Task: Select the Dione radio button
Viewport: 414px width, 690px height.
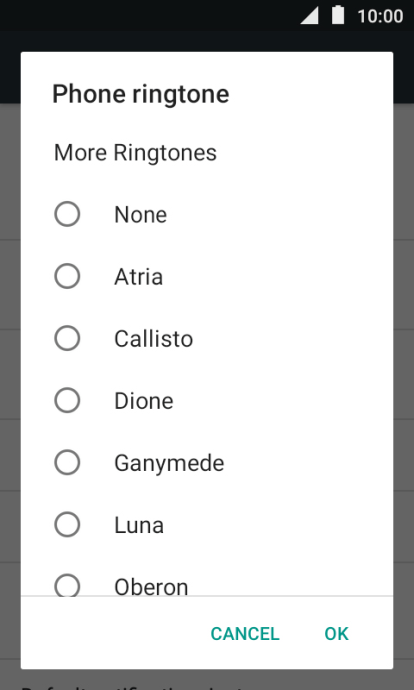Action: point(67,400)
